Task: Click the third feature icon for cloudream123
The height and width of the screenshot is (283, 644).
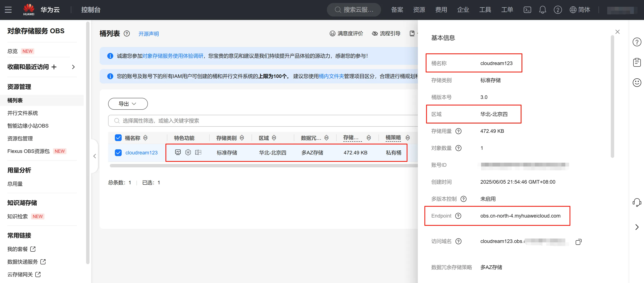Action: point(198,152)
